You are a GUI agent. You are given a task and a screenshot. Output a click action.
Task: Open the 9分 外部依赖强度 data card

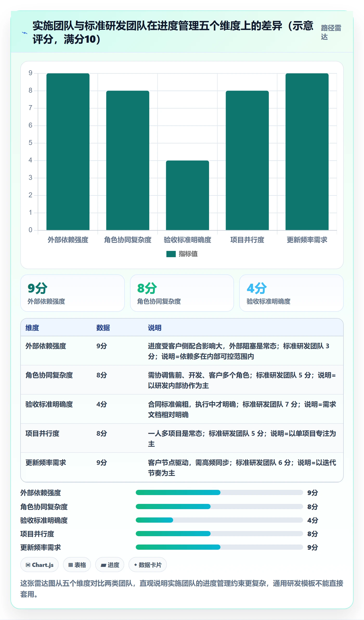pos(73,293)
